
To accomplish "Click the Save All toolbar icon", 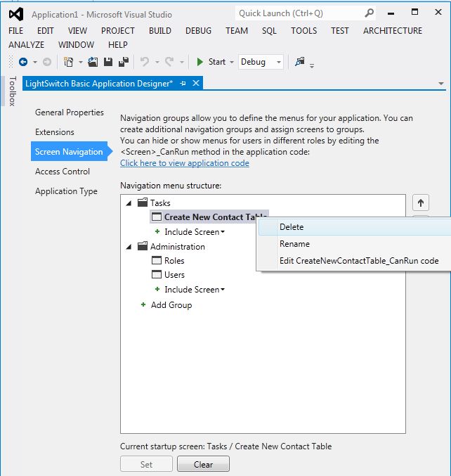I will [124, 62].
